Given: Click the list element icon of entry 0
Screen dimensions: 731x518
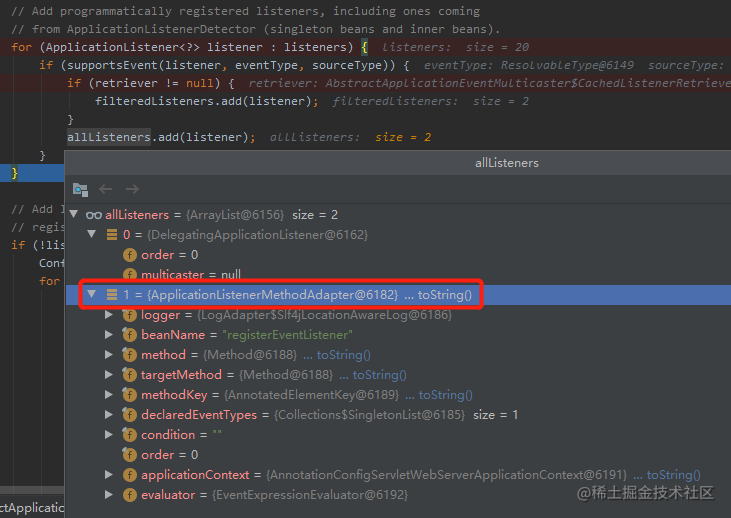Looking at the screenshot, I should tap(112, 235).
